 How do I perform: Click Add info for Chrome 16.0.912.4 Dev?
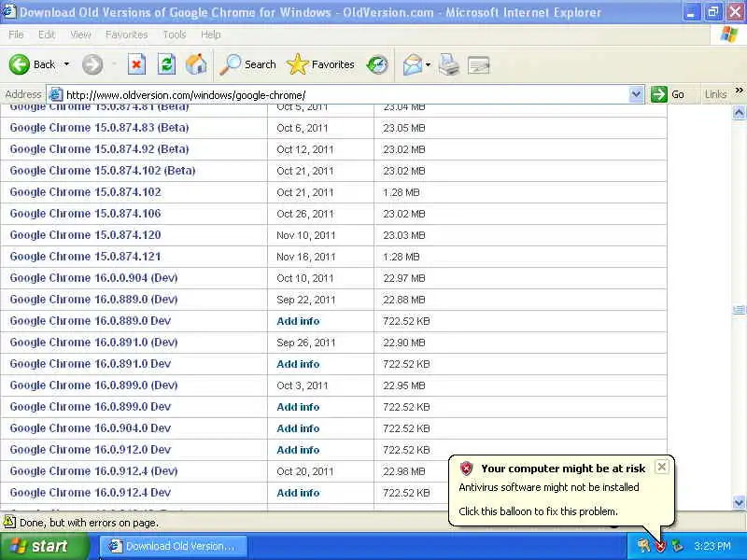[298, 493]
